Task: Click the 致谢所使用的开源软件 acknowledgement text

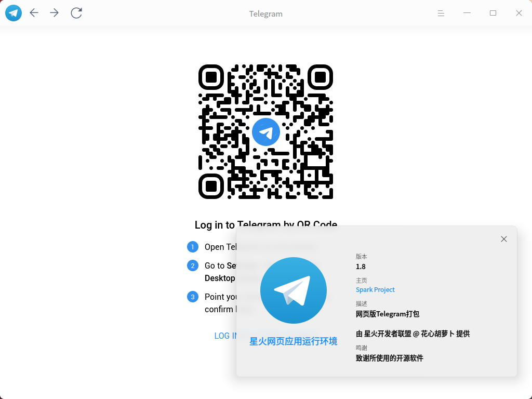Action: point(389,358)
